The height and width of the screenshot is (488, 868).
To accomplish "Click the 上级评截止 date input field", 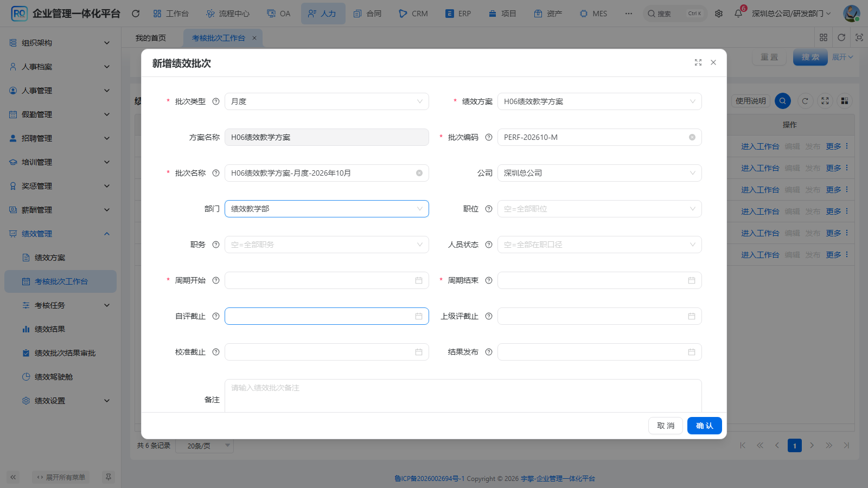I will point(599,316).
